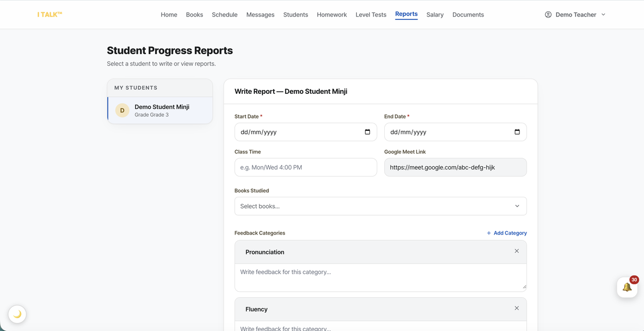Click the Pronunciation feedback textarea

point(380,277)
